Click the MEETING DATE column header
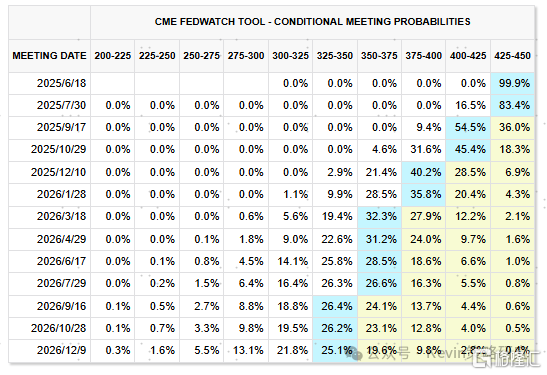The width and height of the screenshot is (547, 375). (x=49, y=56)
